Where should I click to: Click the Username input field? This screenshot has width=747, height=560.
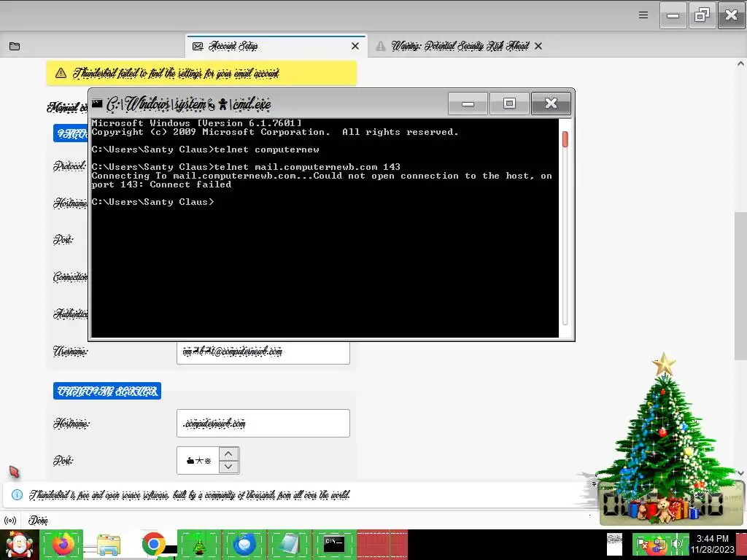coord(263,352)
